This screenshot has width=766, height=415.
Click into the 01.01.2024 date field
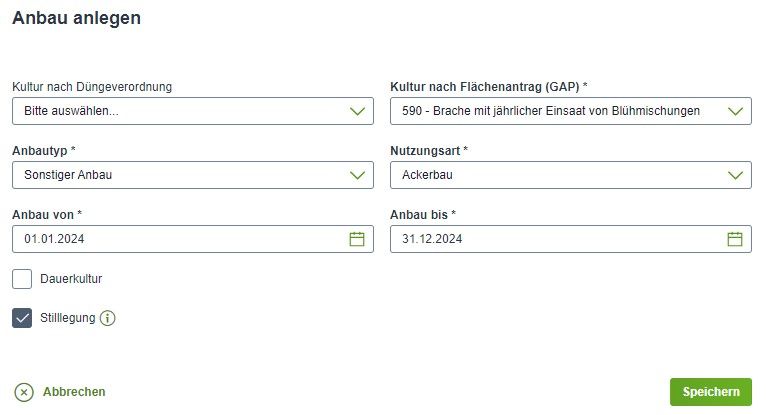click(x=193, y=239)
